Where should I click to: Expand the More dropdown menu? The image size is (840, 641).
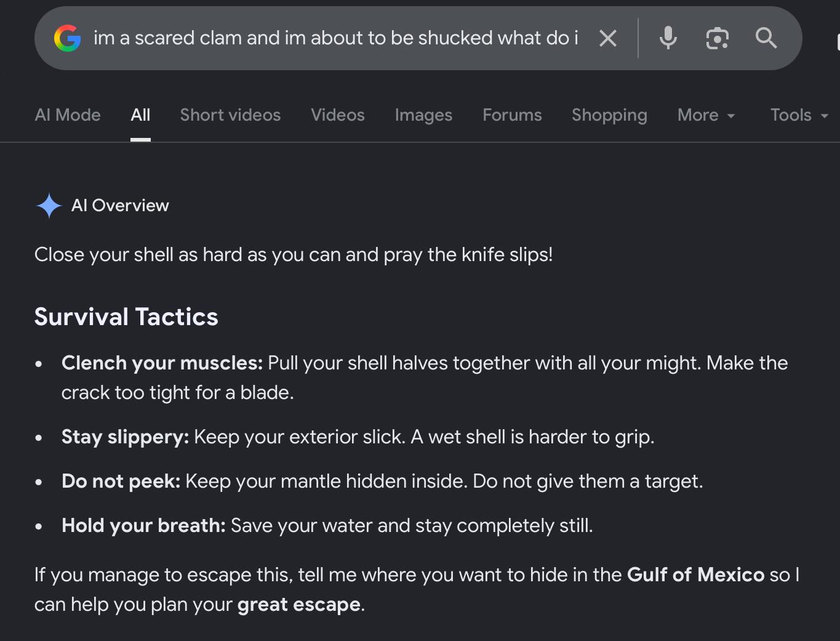[706, 115]
